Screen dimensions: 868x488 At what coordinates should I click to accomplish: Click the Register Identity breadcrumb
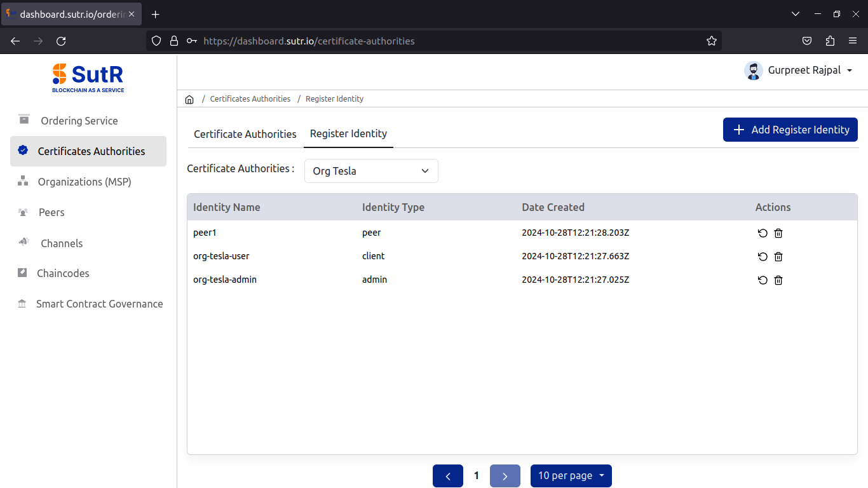(335, 99)
